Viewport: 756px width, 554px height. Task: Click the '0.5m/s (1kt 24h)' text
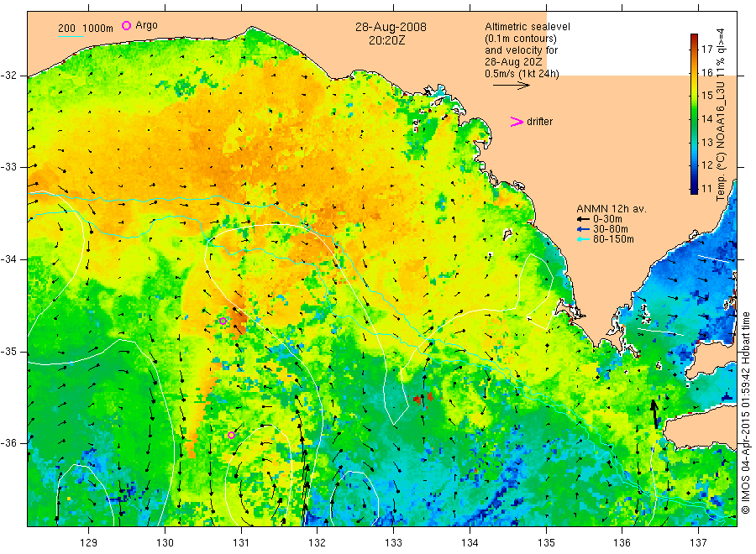tap(522, 74)
